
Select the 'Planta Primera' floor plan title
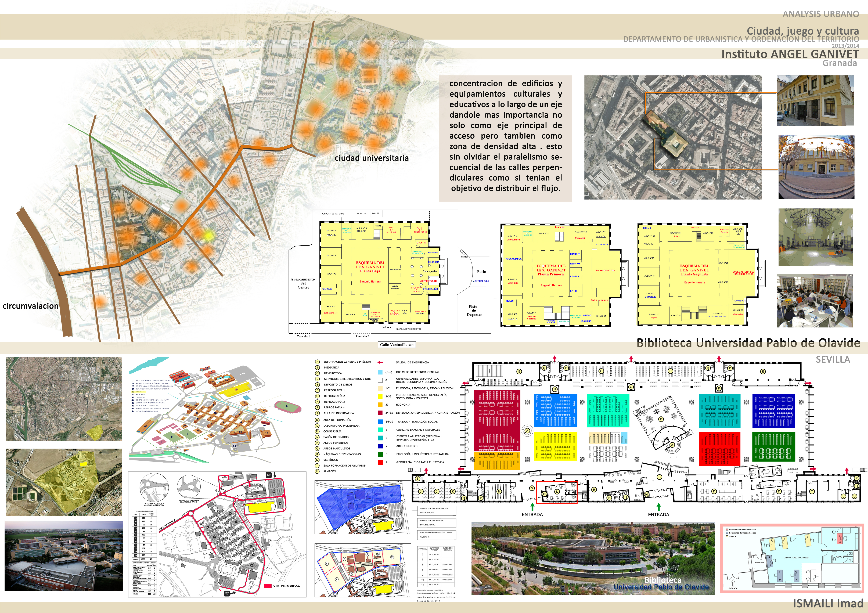(550, 274)
